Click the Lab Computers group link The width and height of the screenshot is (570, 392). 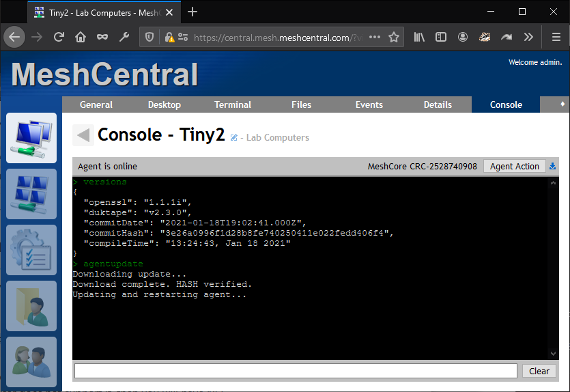pyautogui.click(x=277, y=138)
